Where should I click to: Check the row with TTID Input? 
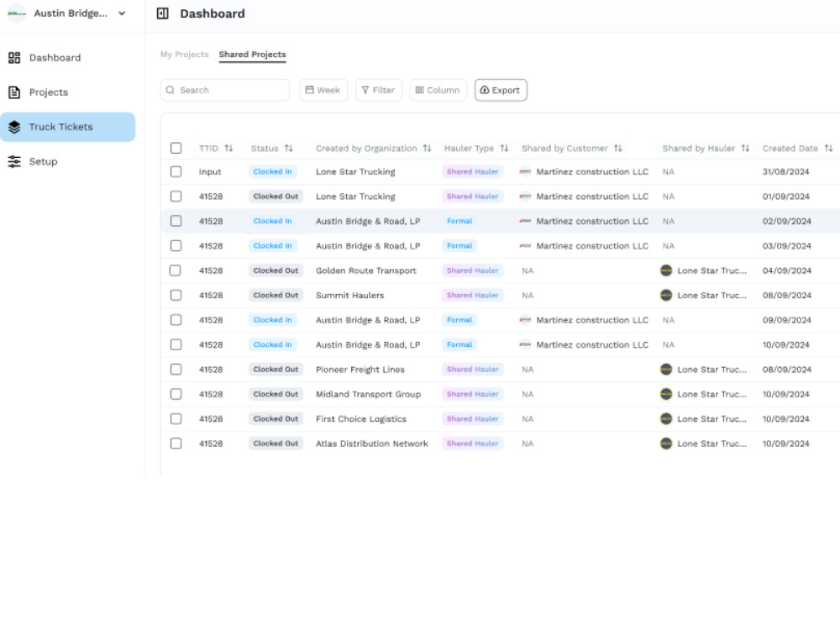coord(176,172)
